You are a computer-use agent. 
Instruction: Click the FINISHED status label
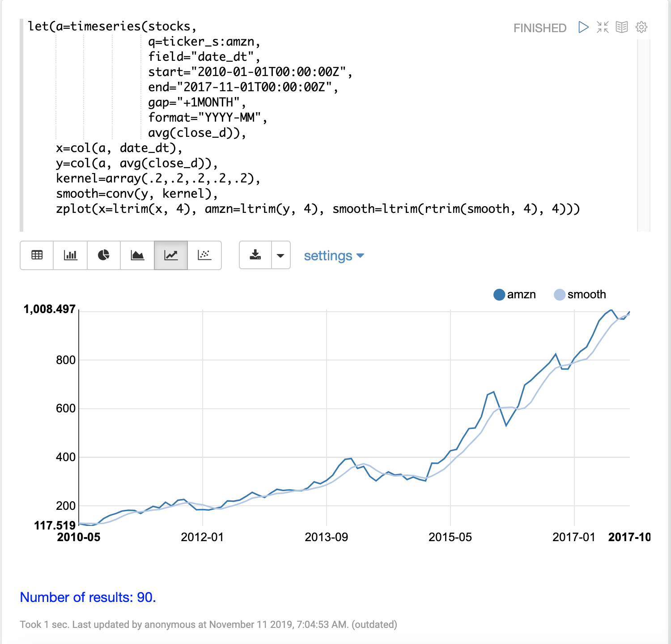(539, 28)
